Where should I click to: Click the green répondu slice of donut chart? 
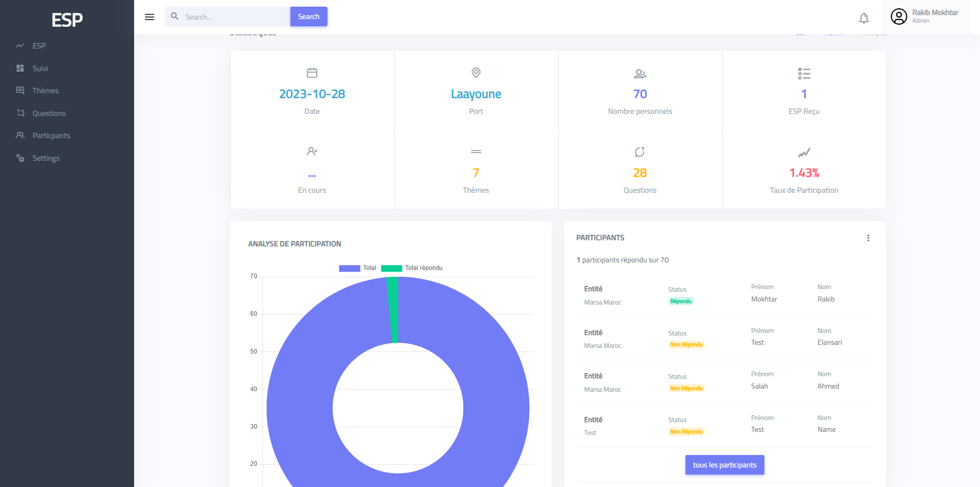click(393, 309)
